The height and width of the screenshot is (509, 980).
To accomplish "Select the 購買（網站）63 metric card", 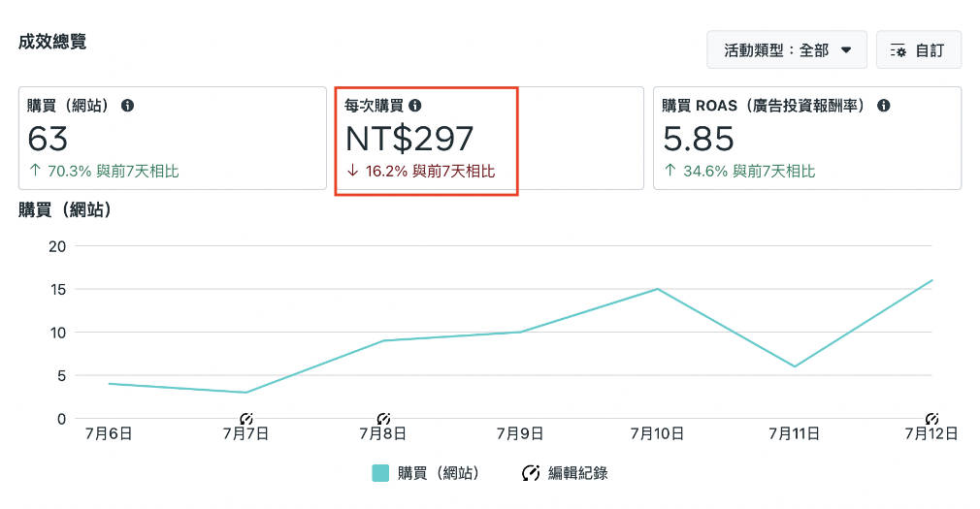I will tap(173, 138).
